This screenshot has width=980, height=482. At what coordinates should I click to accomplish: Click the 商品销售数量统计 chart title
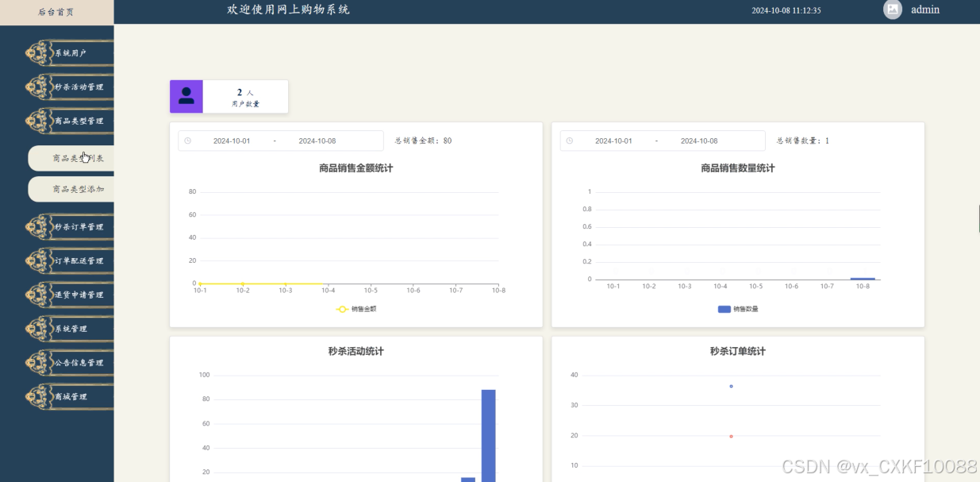coord(738,168)
